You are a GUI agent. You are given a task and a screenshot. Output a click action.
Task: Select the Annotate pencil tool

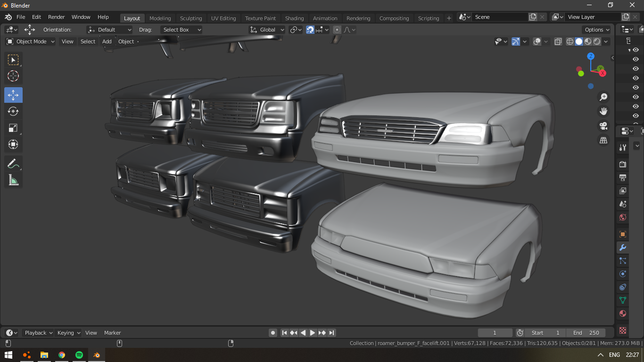click(13, 164)
